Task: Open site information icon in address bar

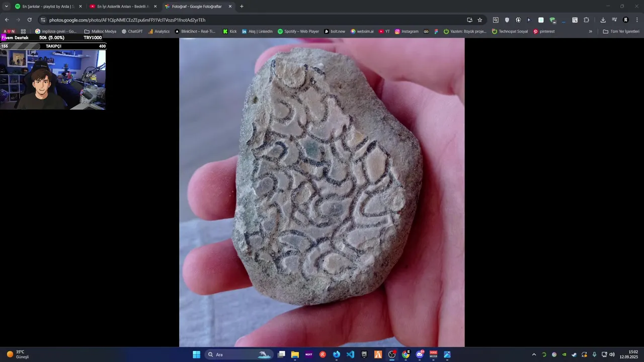Action: (x=43, y=20)
